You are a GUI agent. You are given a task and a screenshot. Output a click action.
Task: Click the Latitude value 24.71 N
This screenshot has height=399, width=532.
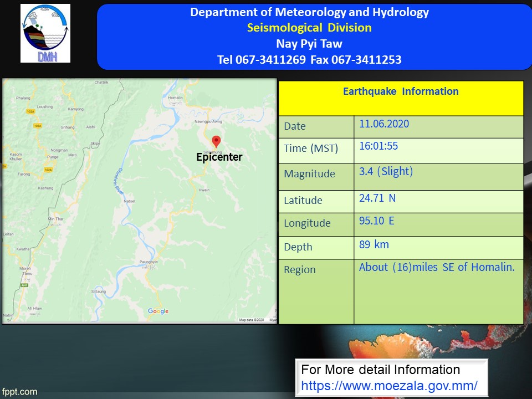pyautogui.click(x=377, y=198)
